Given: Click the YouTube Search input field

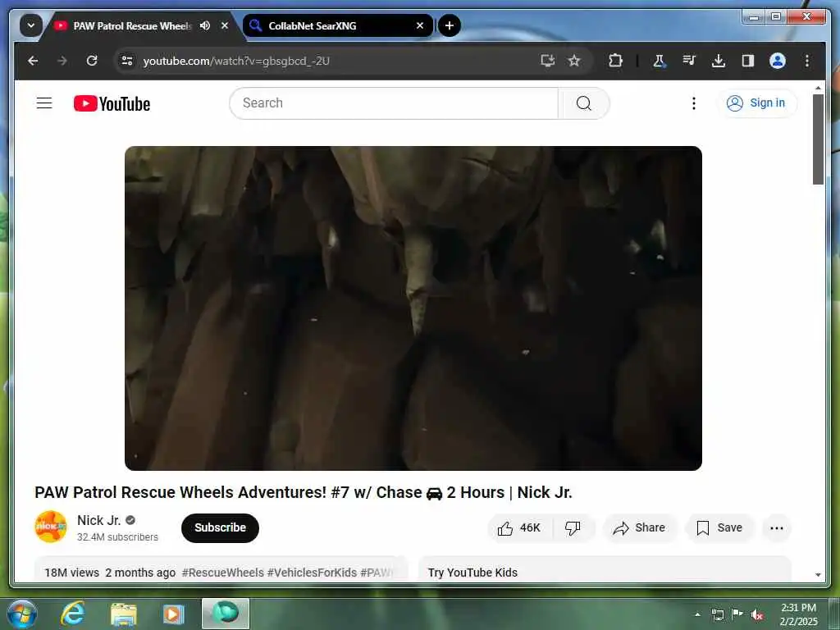Looking at the screenshot, I should 394,103.
